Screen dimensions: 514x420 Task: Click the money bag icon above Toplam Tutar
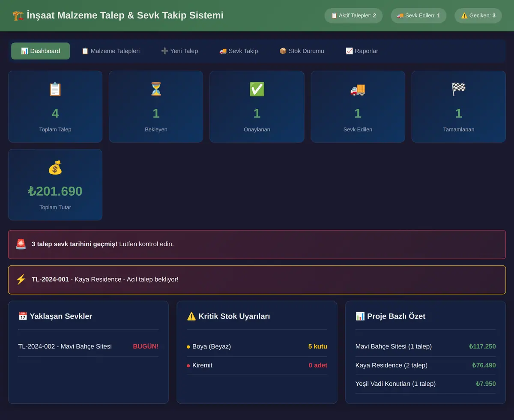pyautogui.click(x=55, y=167)
